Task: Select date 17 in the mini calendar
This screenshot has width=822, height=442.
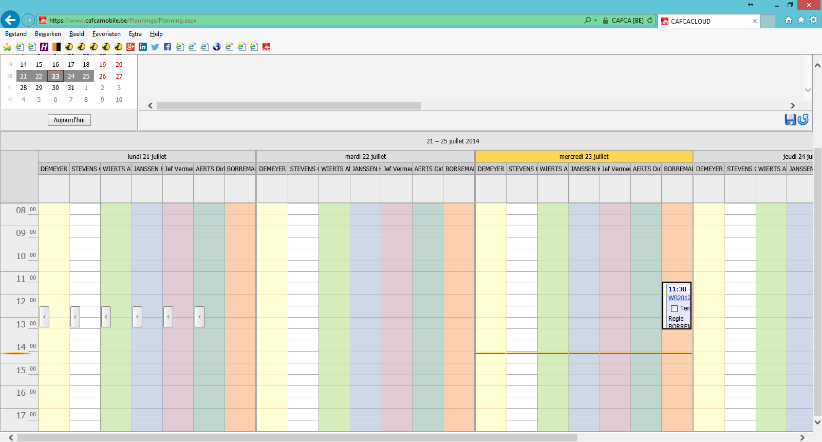Action: 71,64
